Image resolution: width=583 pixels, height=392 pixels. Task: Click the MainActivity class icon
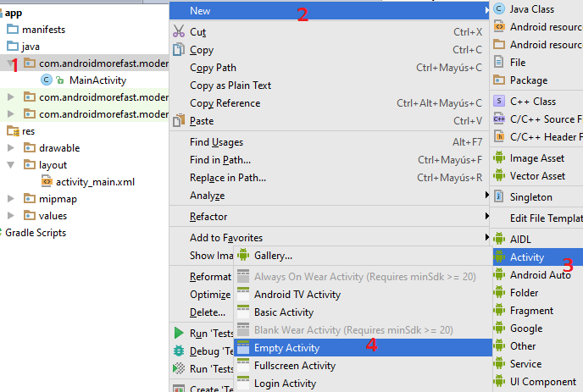pyautogui.click(x=46, y=80)
